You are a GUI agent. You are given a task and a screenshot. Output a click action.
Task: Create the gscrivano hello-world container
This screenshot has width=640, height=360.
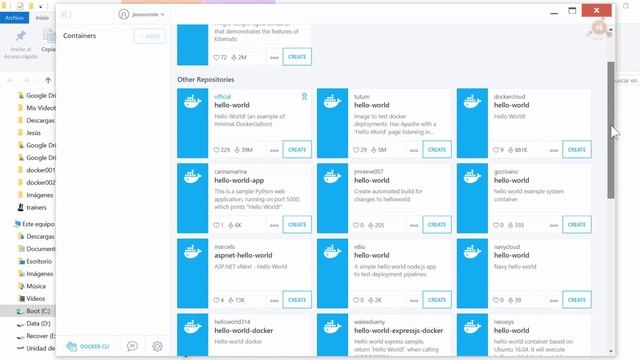tap(577, 224)
